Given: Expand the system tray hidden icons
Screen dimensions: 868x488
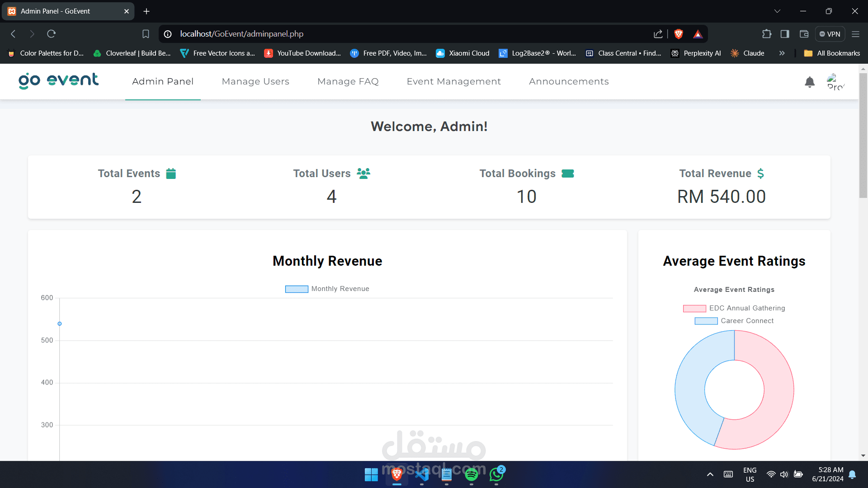Looking at the screenshot, I should coord(710,474).
